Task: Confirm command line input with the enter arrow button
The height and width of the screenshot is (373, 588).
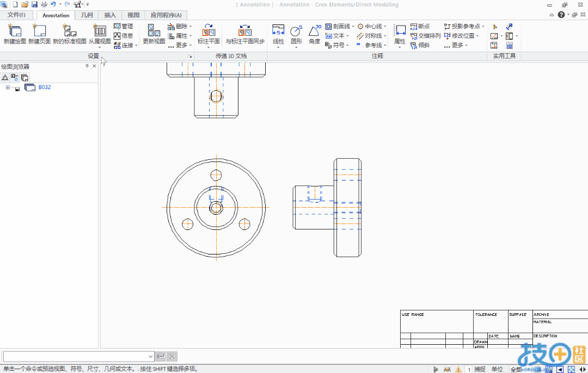Action: [161, 357]
